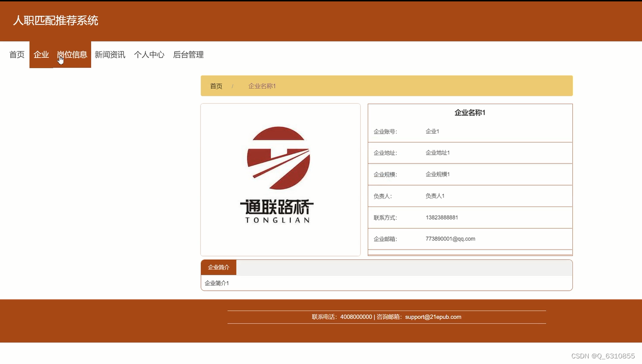Click the 通联路桥 company logo image
The height and width of the screenshot is (364, 642).
pos(280,180)
